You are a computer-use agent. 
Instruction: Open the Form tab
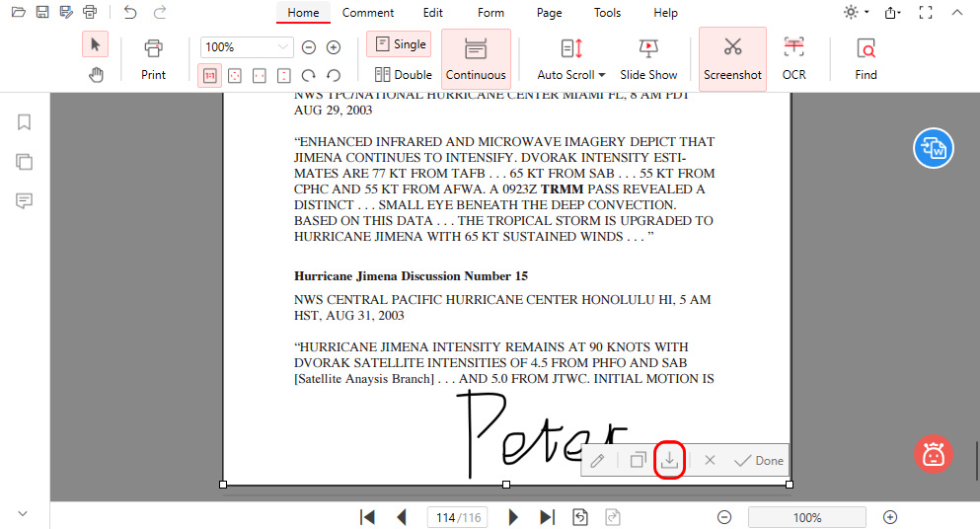click(x=490, y=13)
